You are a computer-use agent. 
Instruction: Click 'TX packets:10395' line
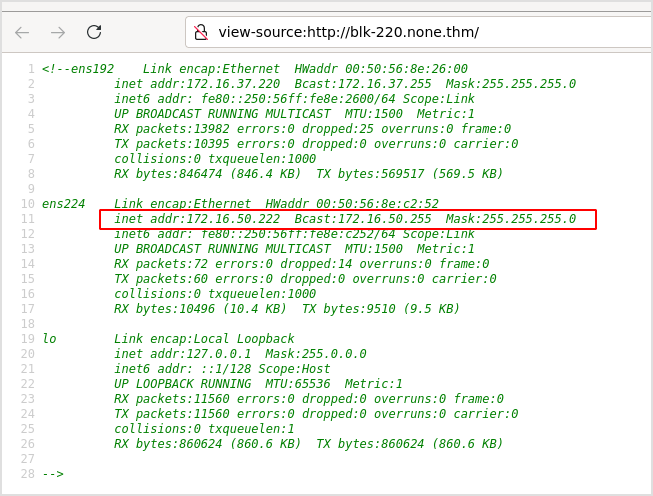316,144
